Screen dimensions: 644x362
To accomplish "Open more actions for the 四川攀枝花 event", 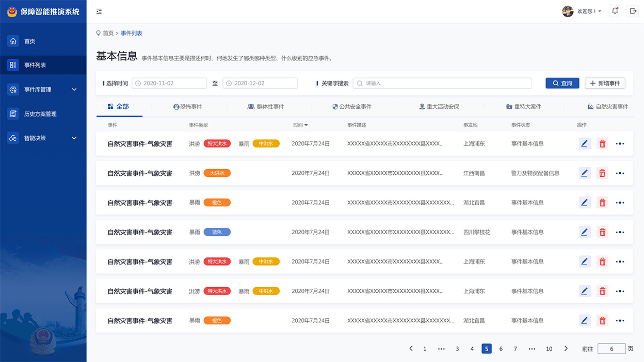I will [620, 232].
